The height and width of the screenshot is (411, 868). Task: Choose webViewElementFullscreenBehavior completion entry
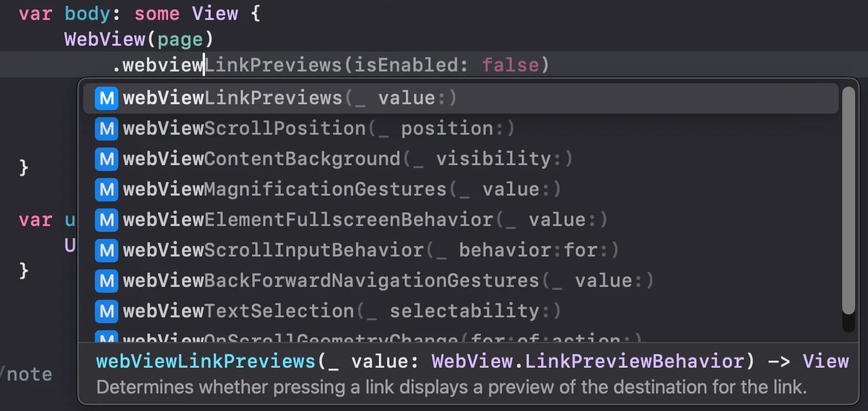point(460,220)
